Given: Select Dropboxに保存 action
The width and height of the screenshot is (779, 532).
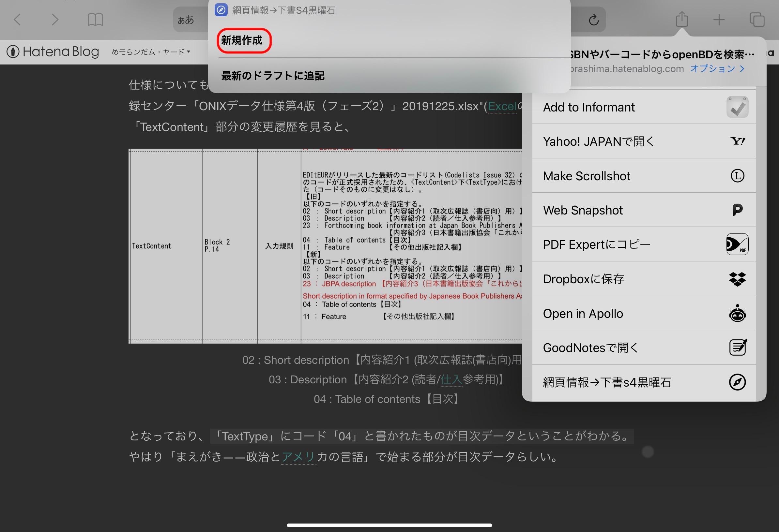Looking at the screenshot, I should 644,279.
